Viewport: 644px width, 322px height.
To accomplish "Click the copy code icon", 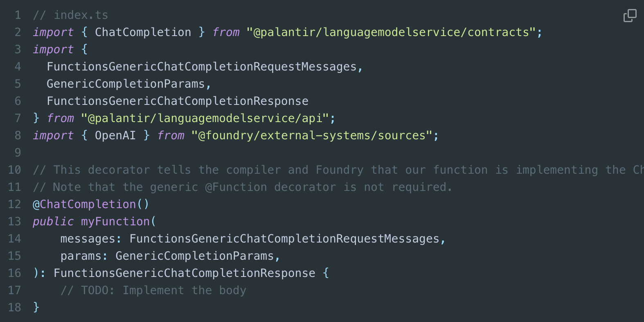I will pyautogui.click(x=630, y=16).
